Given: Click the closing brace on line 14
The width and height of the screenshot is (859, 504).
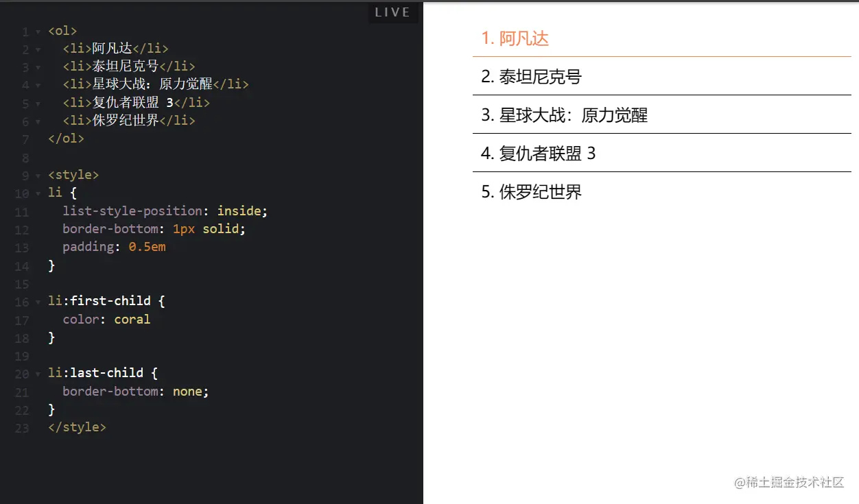Looking at the screenshot, I should [51, 265].
